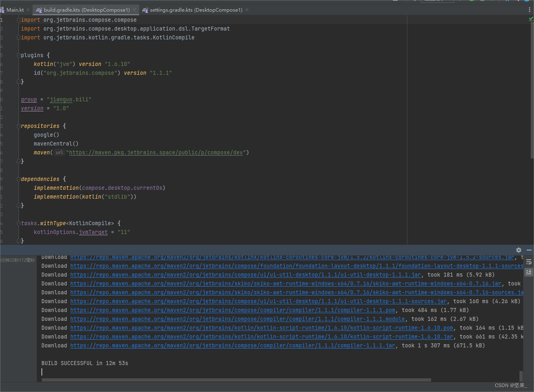Viewport: 534px width, 392px height.
Task: Toggle scroll-to-end in the console
Action: click(528, 272)
